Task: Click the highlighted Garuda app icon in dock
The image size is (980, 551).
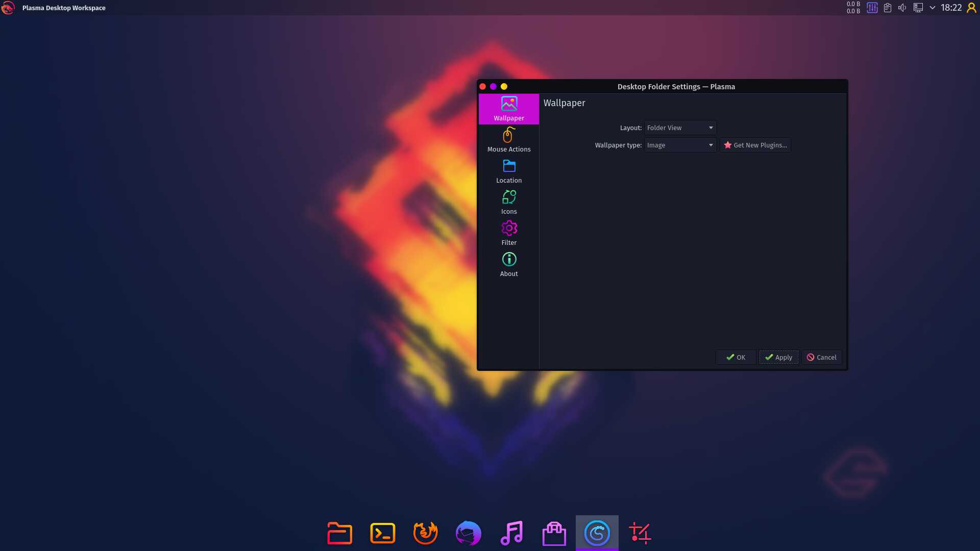Action: [x=597, y=533]
